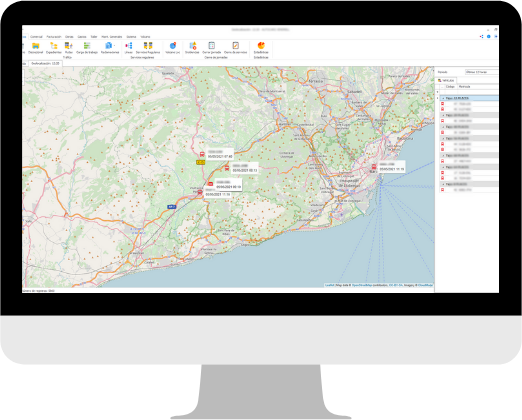Switch to the Taller ribbon tab

coord(94,37)
